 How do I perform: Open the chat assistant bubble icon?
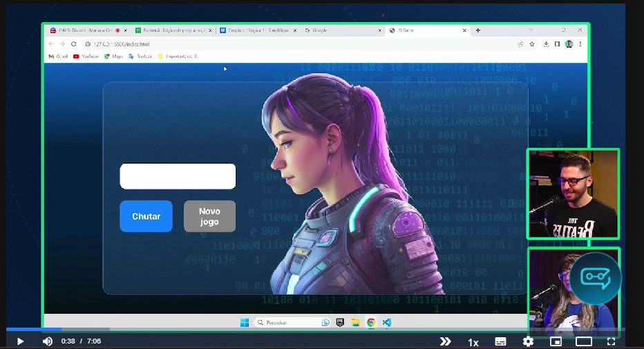(x=595, y=278)
